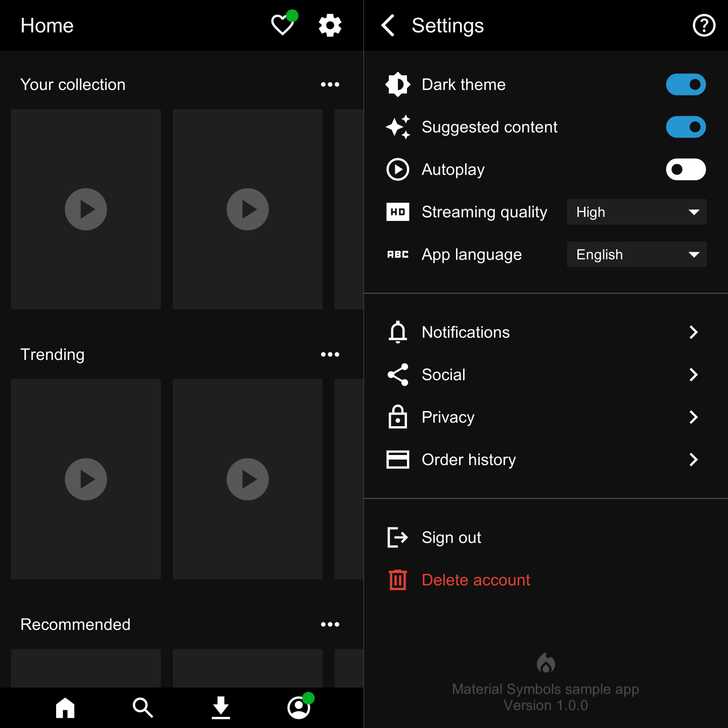Expand Order history with its chevron
Viewport: 728px width, 728px height.
click(694, 460)
